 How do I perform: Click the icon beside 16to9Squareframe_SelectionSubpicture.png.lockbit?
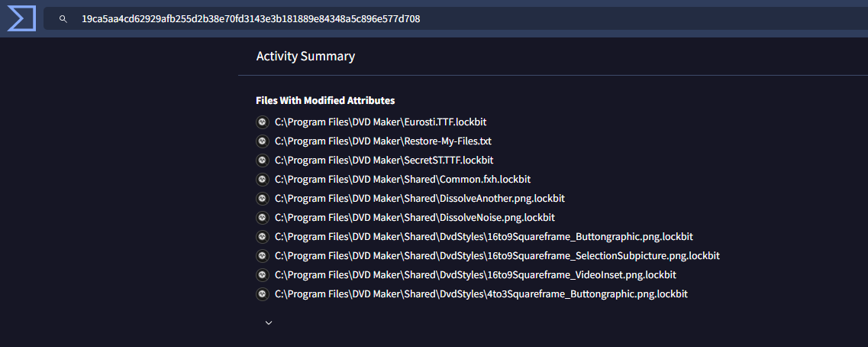(263, 256)
